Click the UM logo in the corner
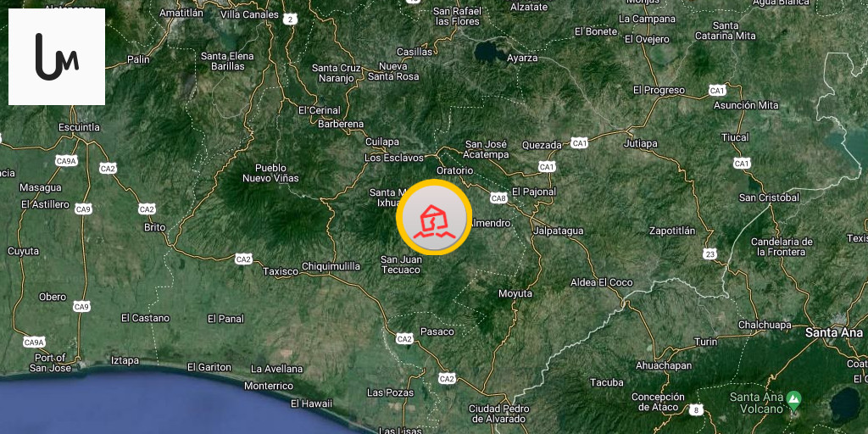Screen dimensions: 868x434 (x=57, y=57)
